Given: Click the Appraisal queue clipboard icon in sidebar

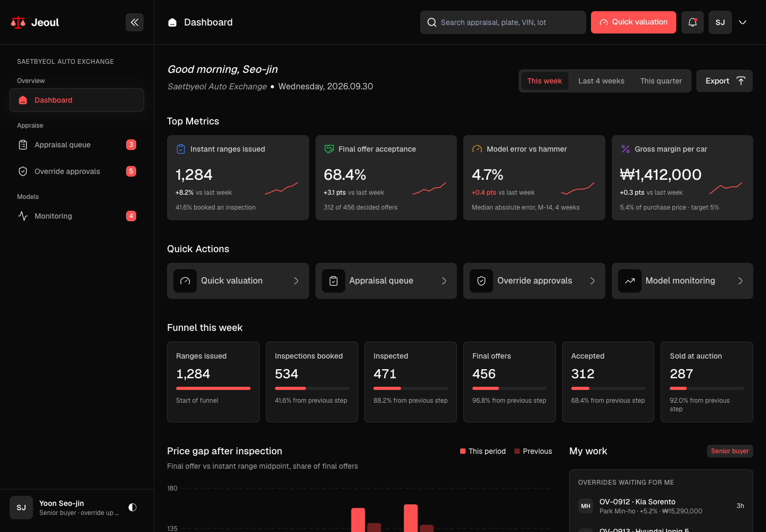Looking at the screenshot, I should (23, 145).
